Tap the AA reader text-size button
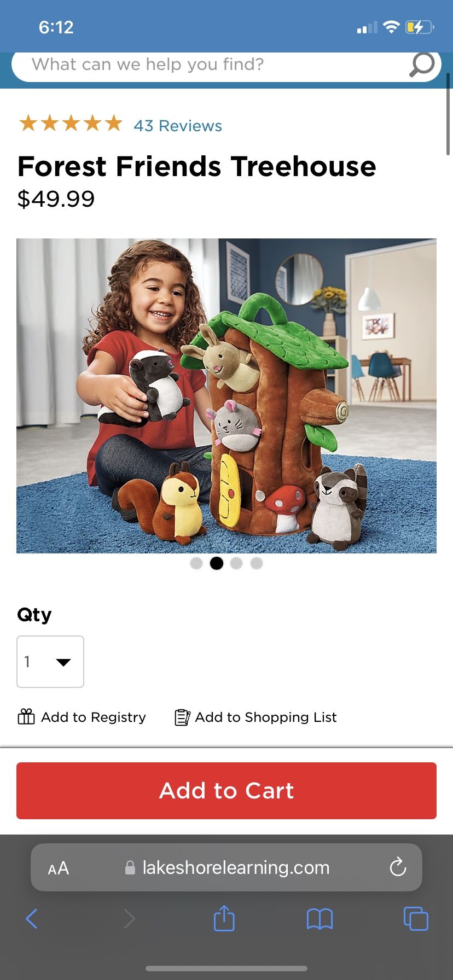 (x=59, y=868)
